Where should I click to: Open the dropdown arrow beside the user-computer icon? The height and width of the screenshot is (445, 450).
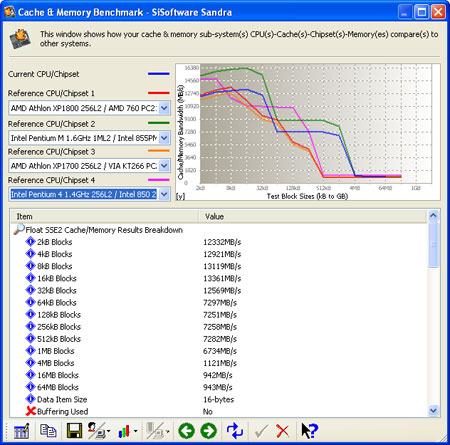pyautogui.click(x=109, y=431)
